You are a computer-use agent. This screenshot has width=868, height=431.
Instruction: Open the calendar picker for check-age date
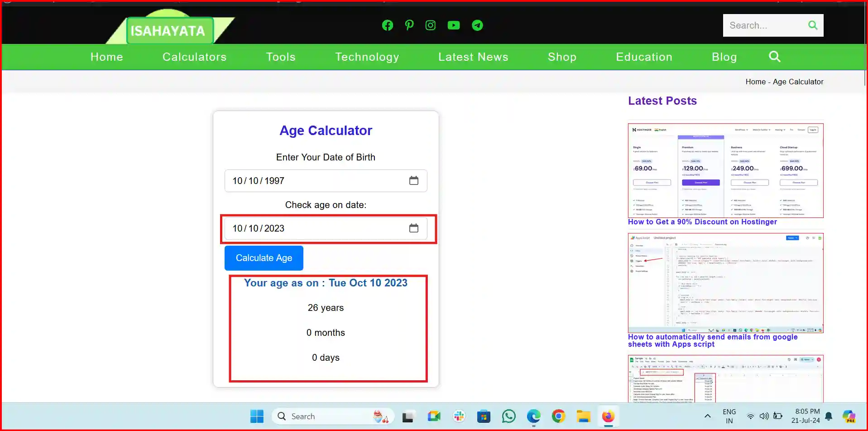click(414, 228)
